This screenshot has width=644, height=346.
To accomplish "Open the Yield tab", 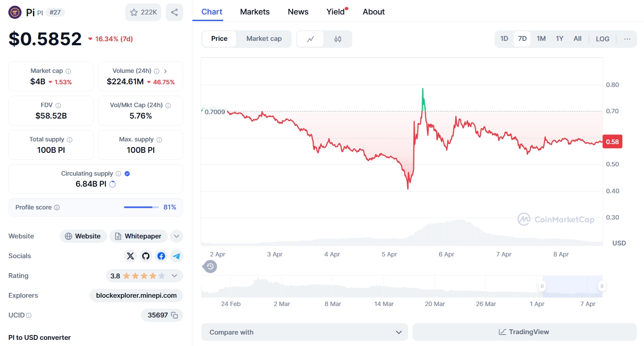I will click(x=336, y=12).
